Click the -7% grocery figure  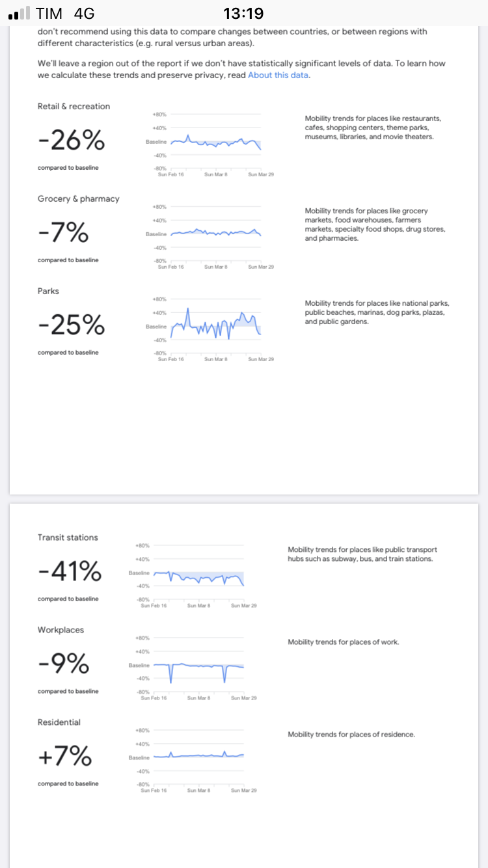tap(62, 232)
